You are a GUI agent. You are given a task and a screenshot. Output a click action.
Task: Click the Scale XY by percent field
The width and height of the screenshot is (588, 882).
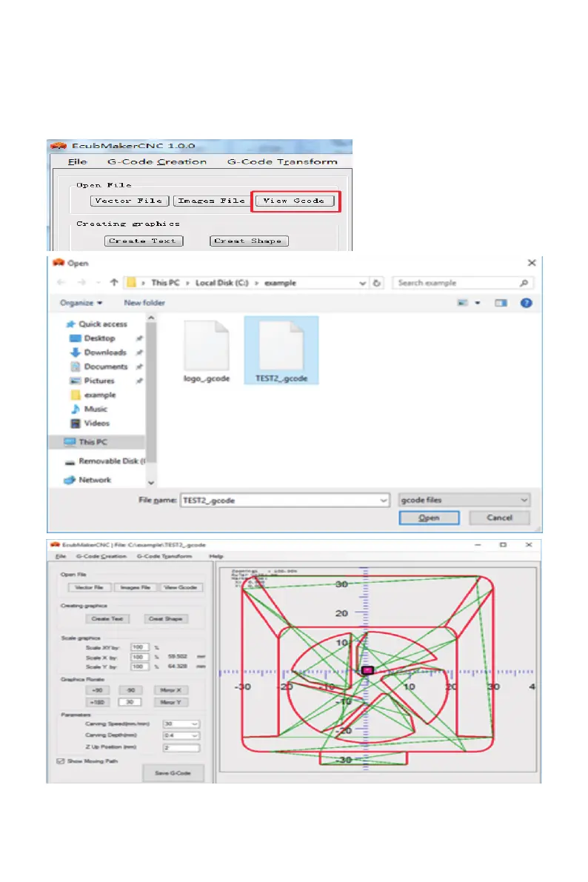(139, 647)
